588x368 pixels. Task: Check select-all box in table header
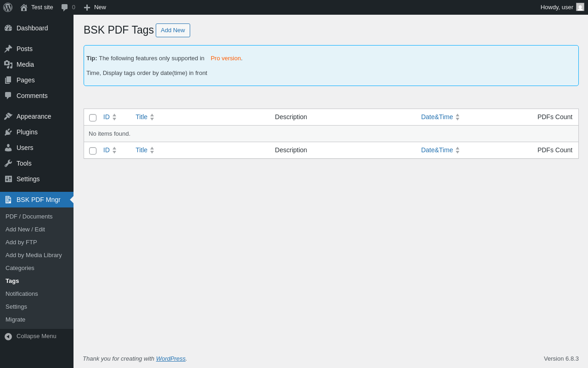[x=93, y=118]
